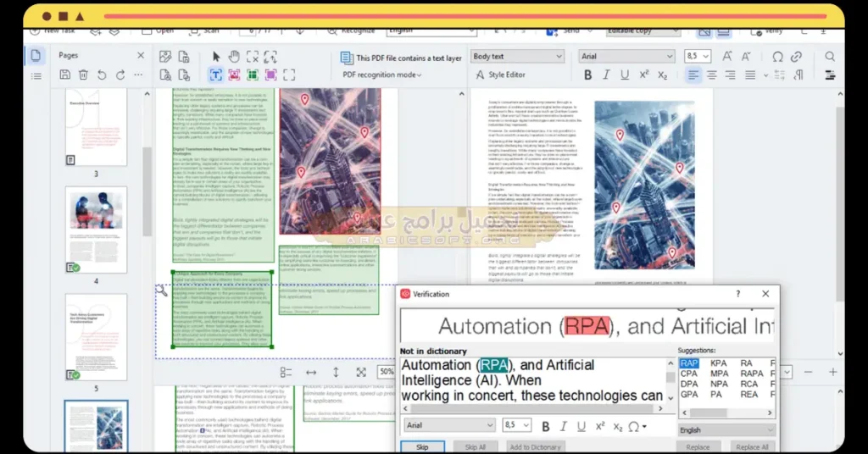
Task: Choose the KPA suggestion
Action: (719, 363)
